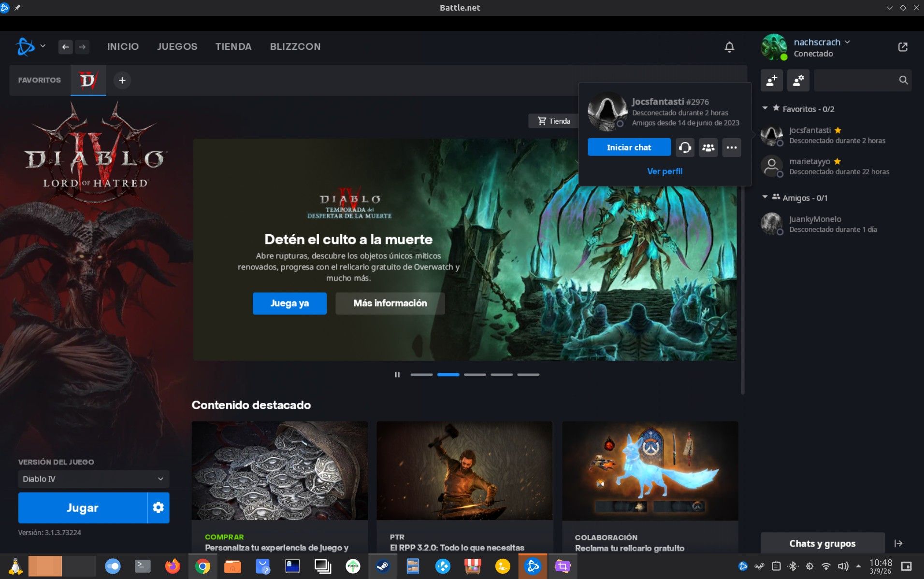
Task: Open the silver coins COMPRAR card thumbnail
Action: tap(280, 471)
